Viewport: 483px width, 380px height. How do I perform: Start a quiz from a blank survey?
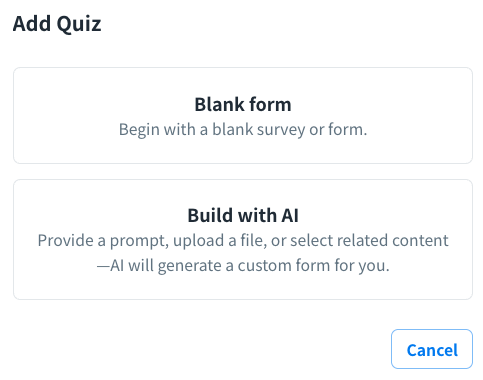click(x=243, y=115)
